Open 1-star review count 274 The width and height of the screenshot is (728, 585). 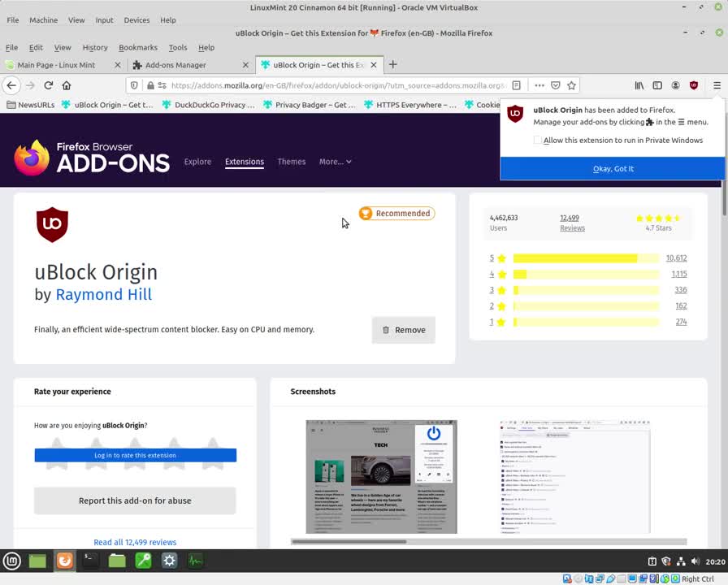pyautogui.click(x=681, y=322)
